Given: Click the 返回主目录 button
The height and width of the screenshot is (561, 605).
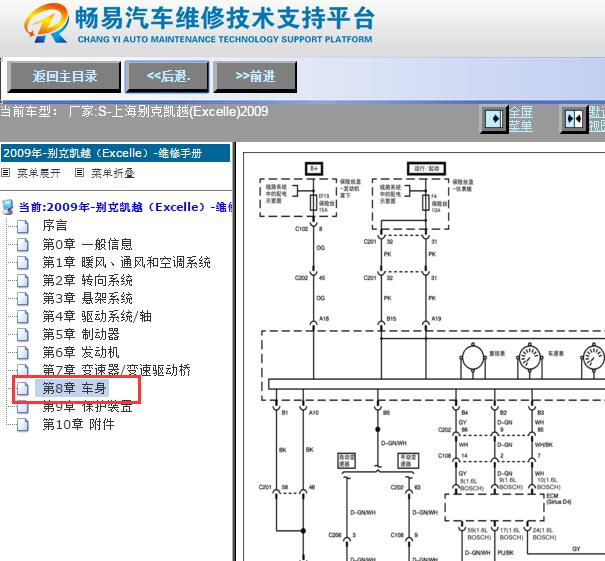Looking at the screenshot, I should click(x=64, y=76).
